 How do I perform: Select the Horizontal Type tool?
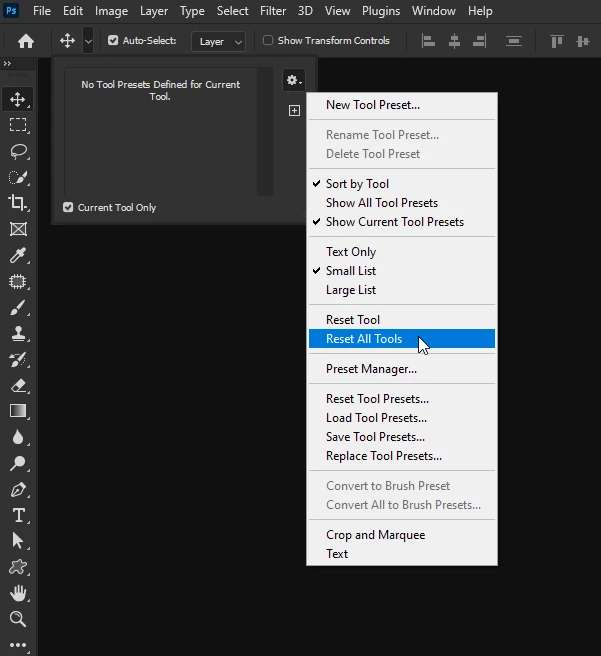(18, 515)
